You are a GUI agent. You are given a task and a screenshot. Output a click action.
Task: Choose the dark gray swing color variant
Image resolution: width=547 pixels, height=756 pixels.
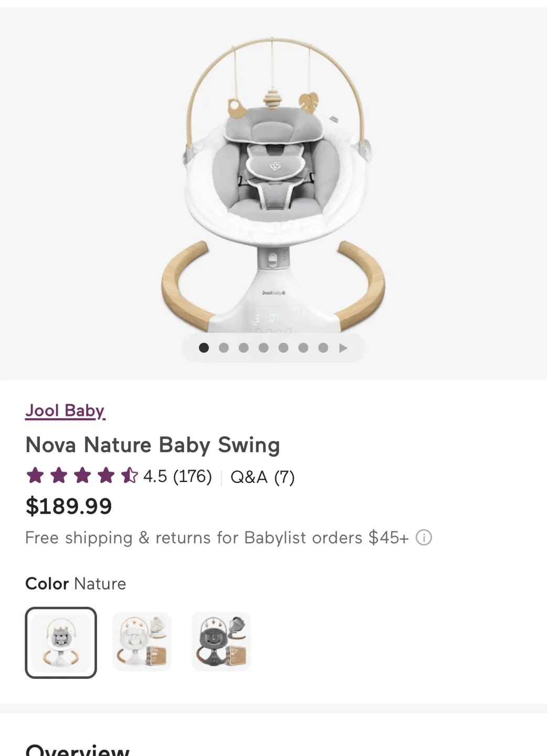tap(221, 642)
